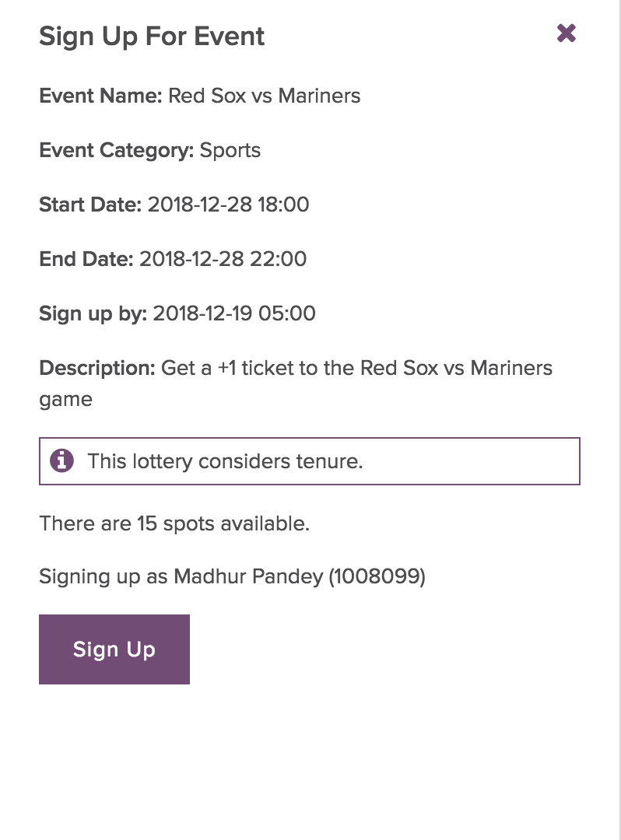Click the info icon in lottery notice
The image size is (621, 840).
(61, 461)
